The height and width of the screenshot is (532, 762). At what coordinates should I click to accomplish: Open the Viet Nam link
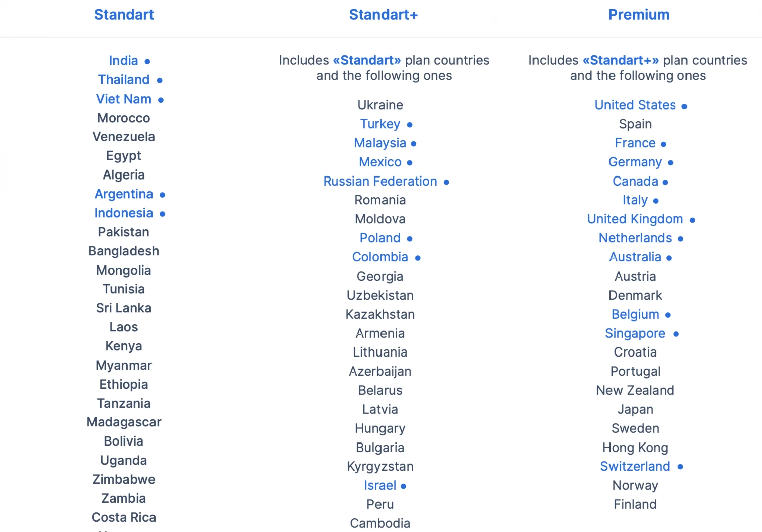point(124,99)
